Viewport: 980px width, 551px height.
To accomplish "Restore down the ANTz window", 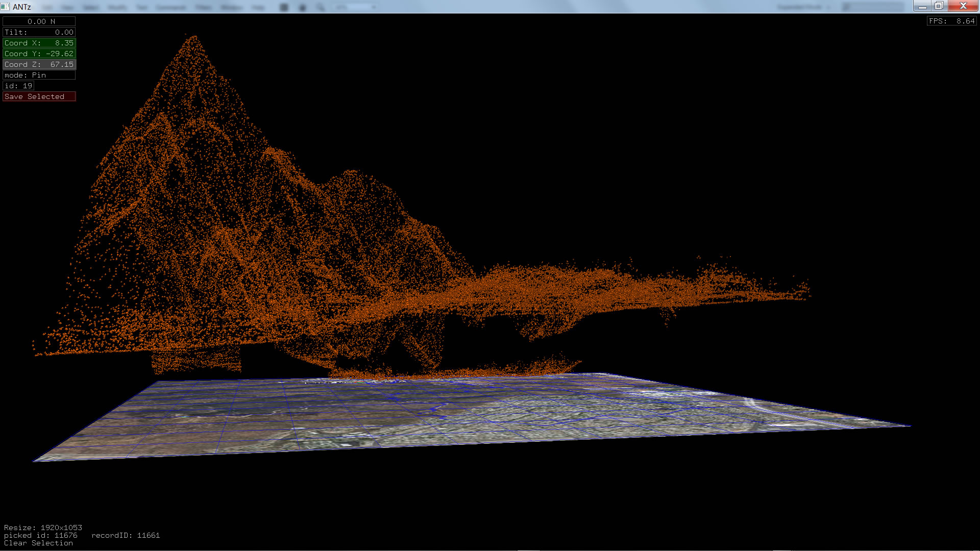I will click(x=939, y=6).
